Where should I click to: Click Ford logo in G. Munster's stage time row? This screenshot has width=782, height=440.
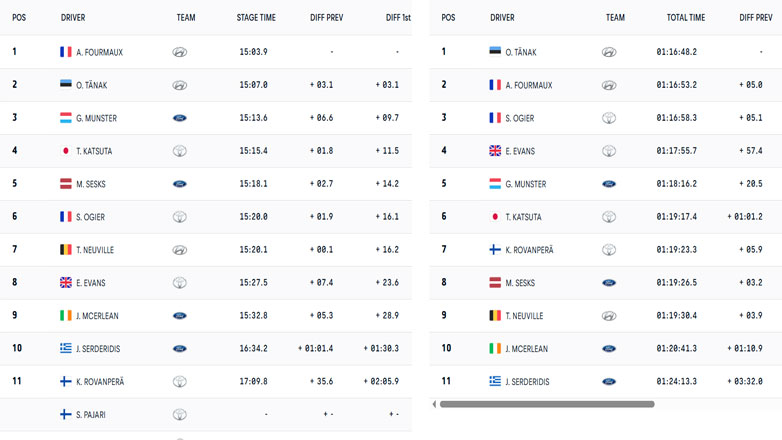179,118
